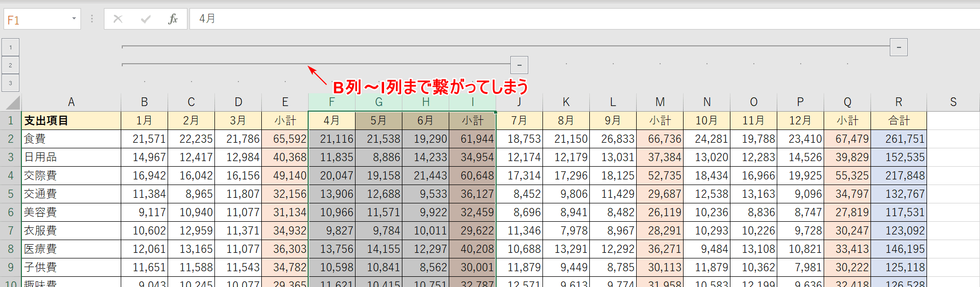Click the 1月 header cell
Image resolution: width=980 pixels, height=287 pixels.
pyautogui.click(x=144, y=121)
